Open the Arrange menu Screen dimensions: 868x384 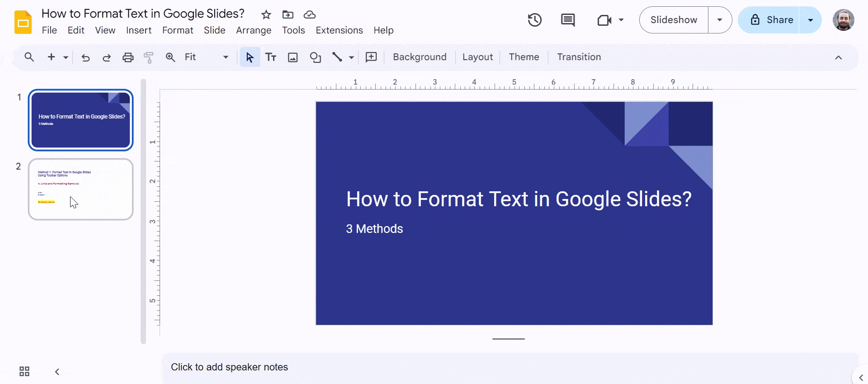(253, 30)
